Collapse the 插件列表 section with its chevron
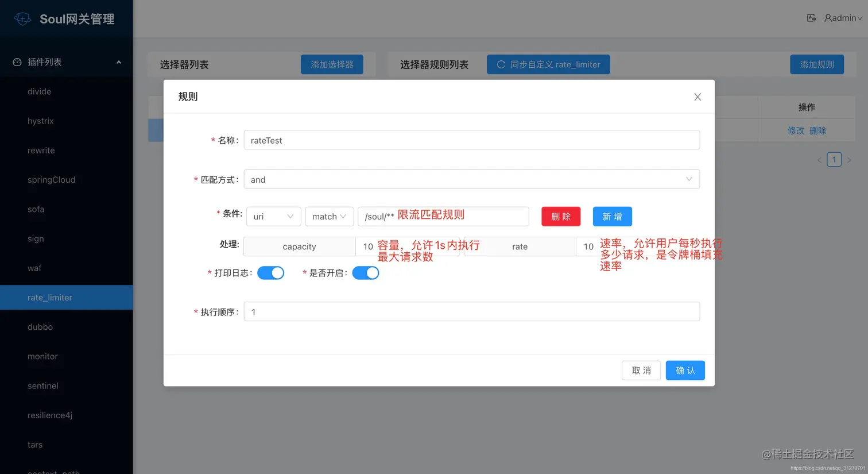The image size is (868, 474). (119, 61)
